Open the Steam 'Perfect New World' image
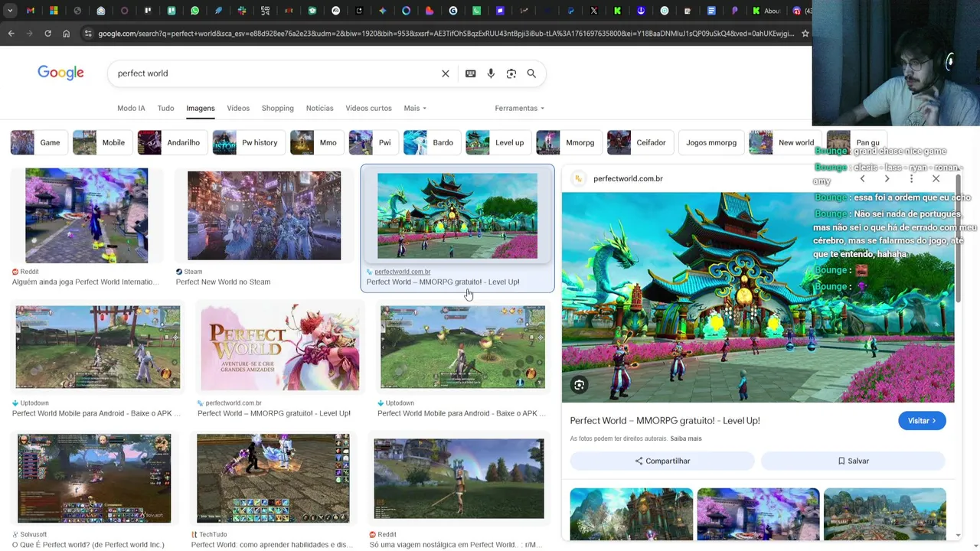The width and height of the screenshot is (980, 551). click(264, 216)
